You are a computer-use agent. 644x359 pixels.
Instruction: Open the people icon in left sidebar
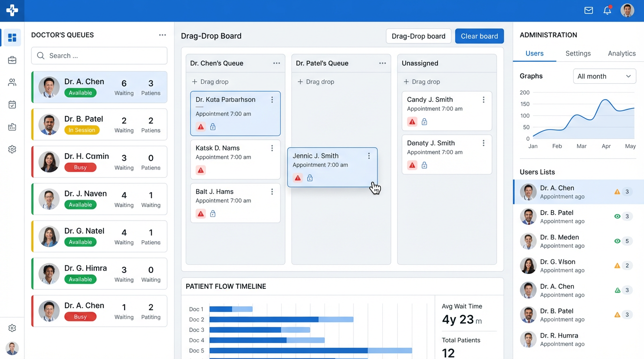pos(12,82)
